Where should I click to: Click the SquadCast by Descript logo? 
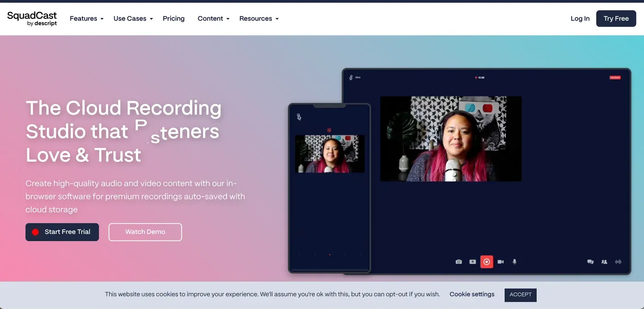pos(32,18)
